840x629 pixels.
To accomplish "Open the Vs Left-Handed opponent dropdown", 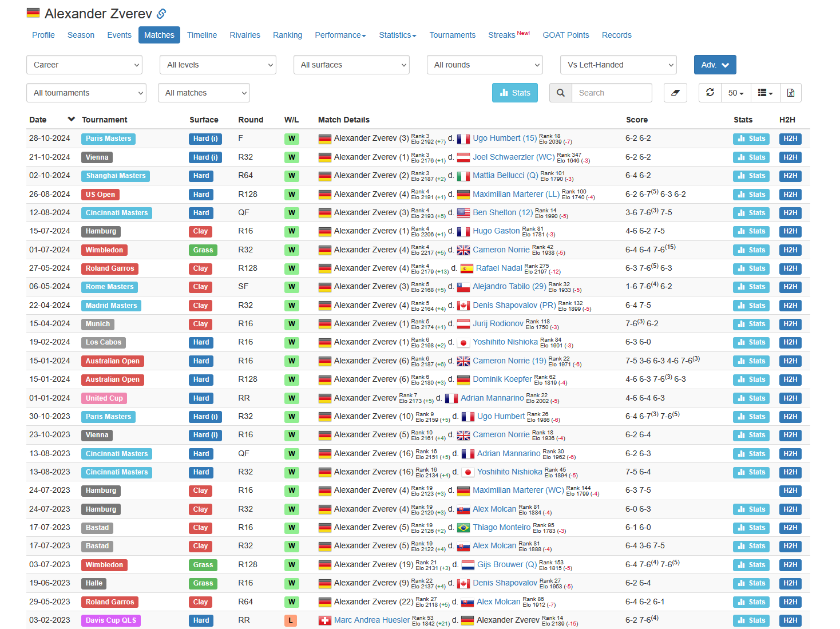I will [x=619, y=65].
